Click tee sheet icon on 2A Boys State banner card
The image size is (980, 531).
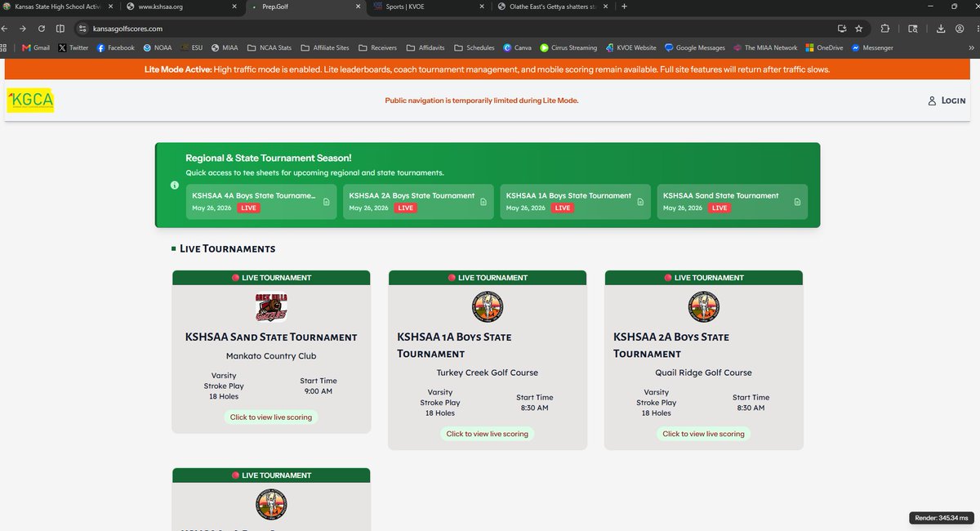pyautogui.click(x=483, y=202)
